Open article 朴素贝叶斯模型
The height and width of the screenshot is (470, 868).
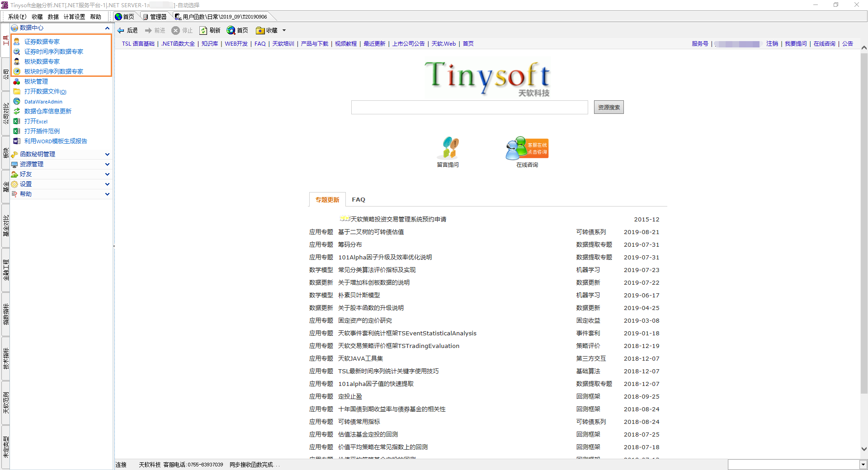(x=359, y=295)
